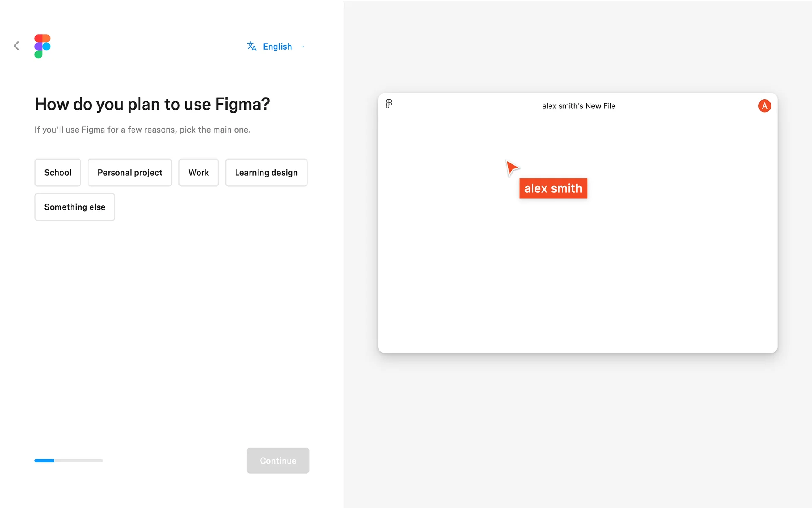Click the How do you plan heading
This screenshot has height=508, width=812.
tap(152, 104)
